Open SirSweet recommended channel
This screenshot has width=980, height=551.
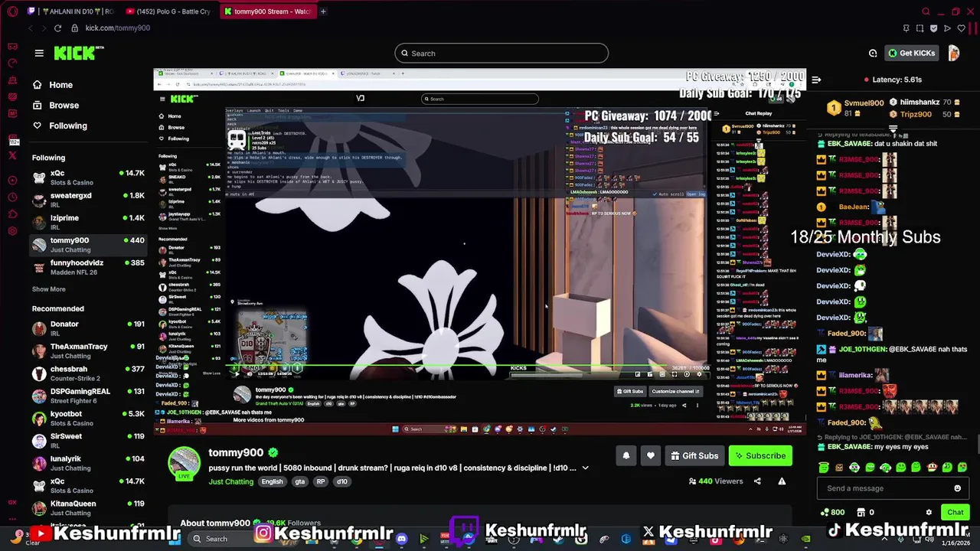click(x=88, y=441)
